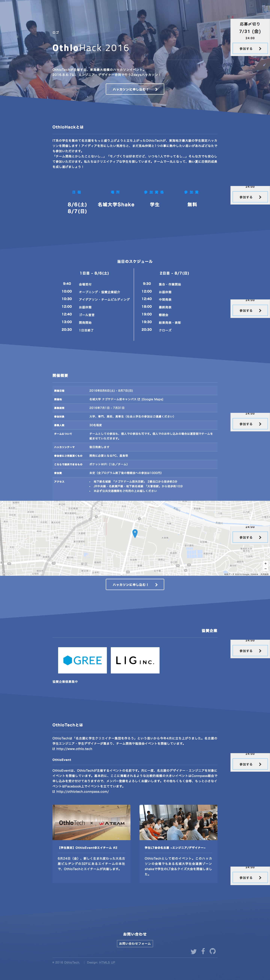
Task: Click the 当日のスケジュール heading
Action: (135, 261)
